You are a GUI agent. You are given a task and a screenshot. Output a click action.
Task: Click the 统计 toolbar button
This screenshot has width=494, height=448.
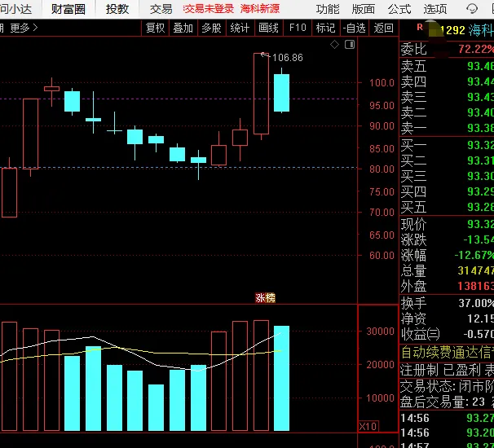[x=240, y=28]
